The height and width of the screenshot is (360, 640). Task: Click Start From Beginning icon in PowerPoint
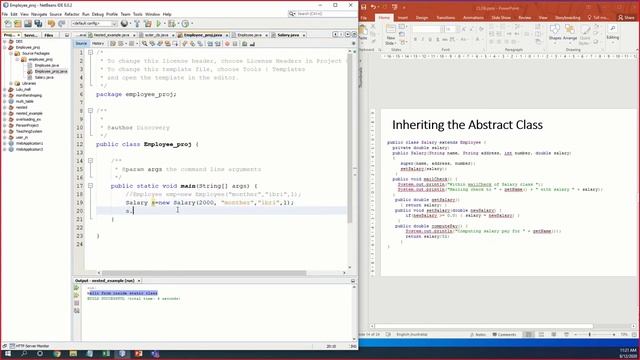click(394, 7)
